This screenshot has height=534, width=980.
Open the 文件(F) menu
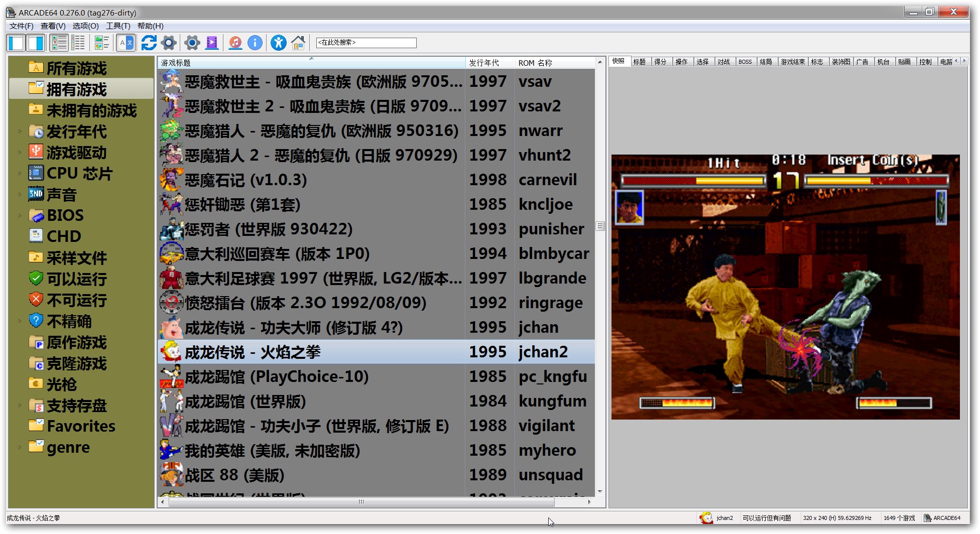tap(21, 26)
